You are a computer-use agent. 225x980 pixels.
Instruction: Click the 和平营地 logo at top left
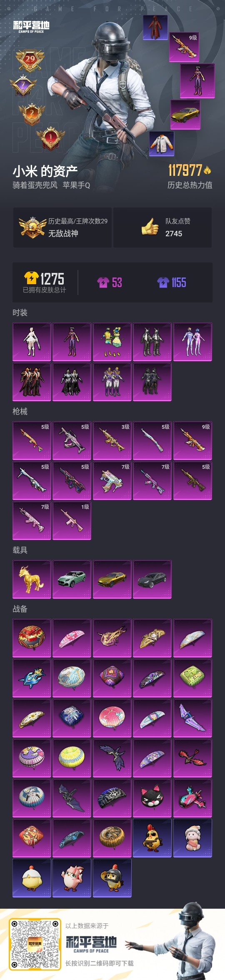tap(31, 27)
